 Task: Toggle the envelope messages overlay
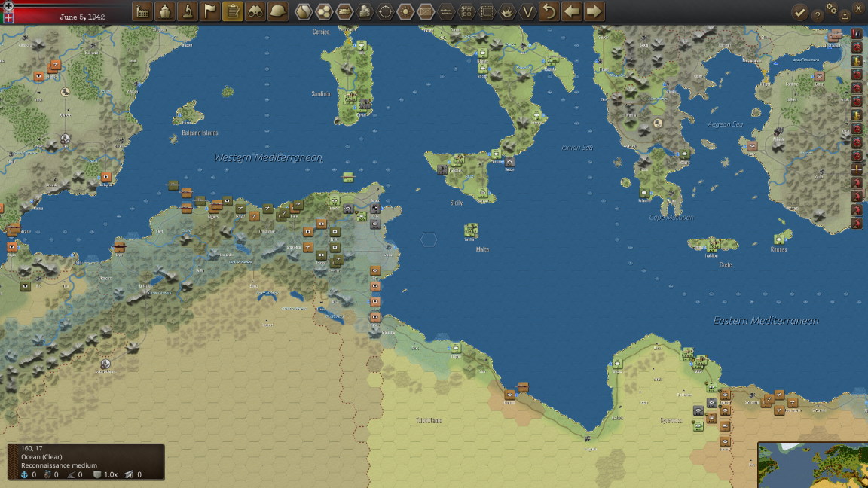(x=426, y=11)
